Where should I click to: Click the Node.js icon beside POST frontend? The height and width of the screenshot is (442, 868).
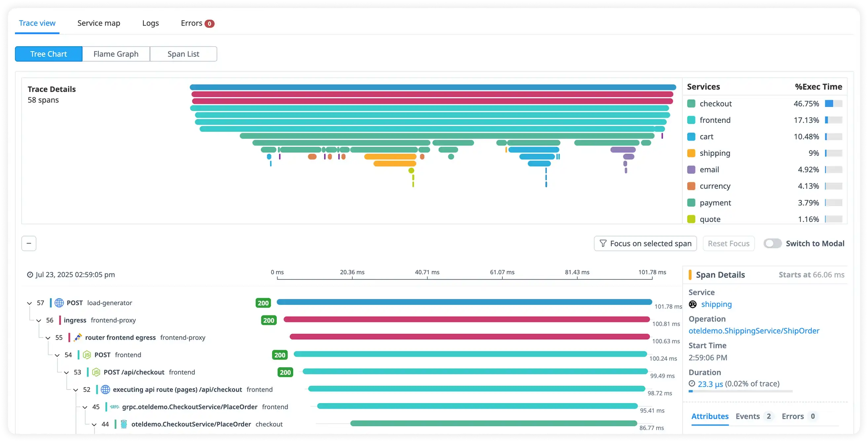[87, 355]
